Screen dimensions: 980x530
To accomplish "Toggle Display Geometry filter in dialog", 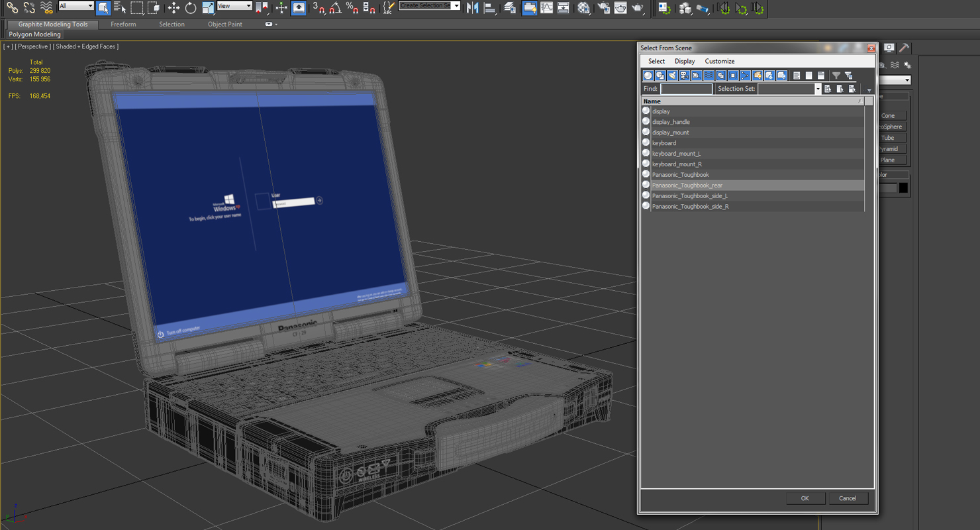I will (648, 76).
